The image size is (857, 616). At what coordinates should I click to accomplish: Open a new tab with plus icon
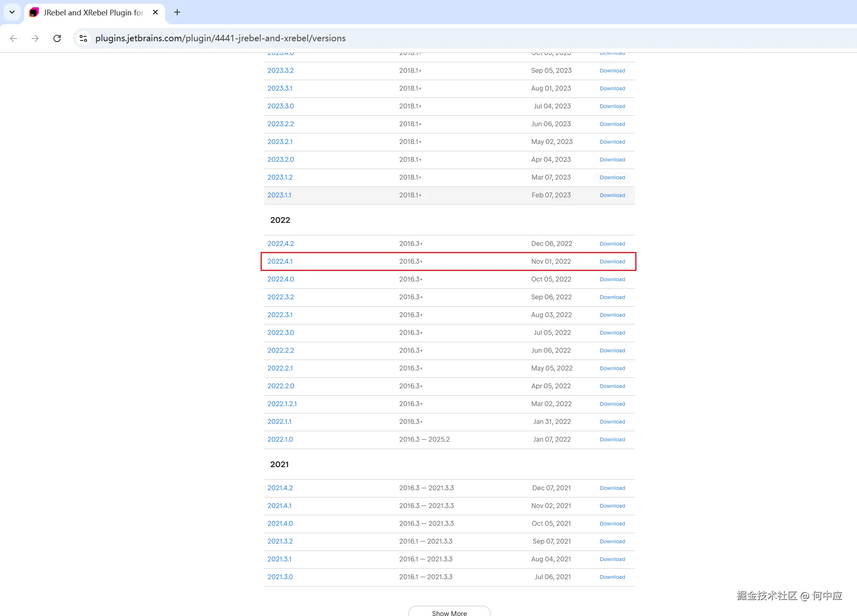coord(177,13)
